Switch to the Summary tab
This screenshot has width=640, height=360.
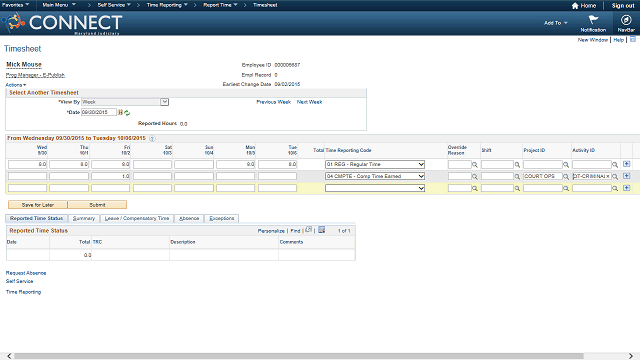pyautogui.click(x=84, y=219)
